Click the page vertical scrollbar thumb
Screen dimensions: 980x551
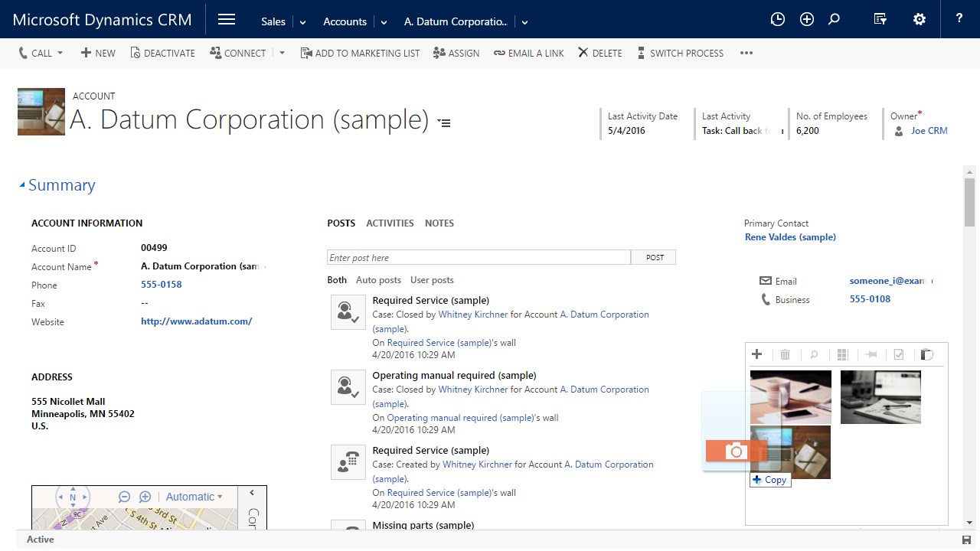tap(970, 201)
